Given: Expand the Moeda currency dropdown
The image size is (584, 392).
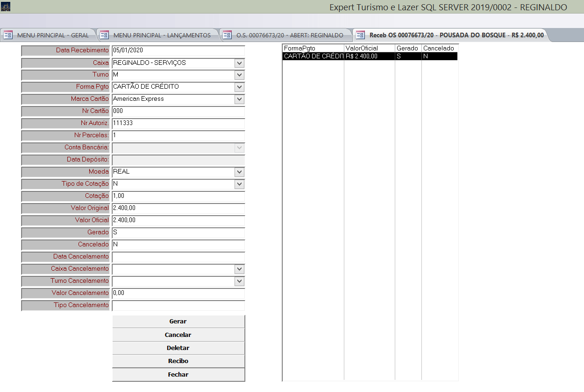Looking at the screenshot, I should pyautogui.click(x=239, y=172).
